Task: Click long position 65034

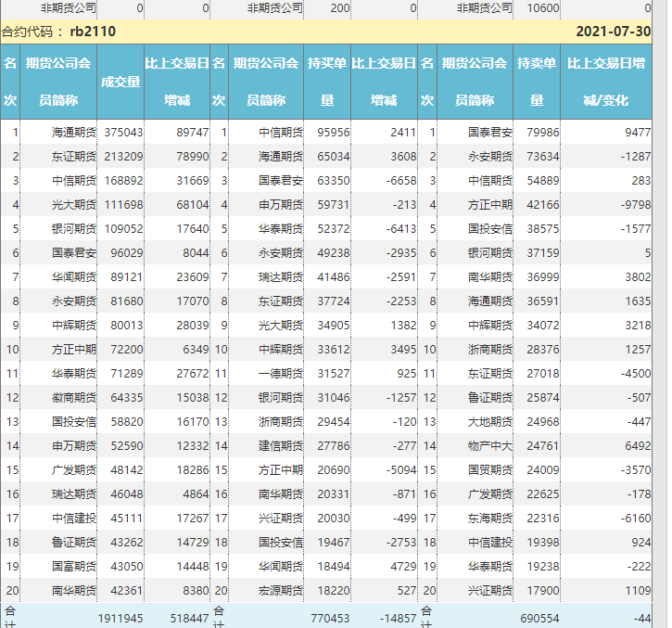Action: click(334, 157)
